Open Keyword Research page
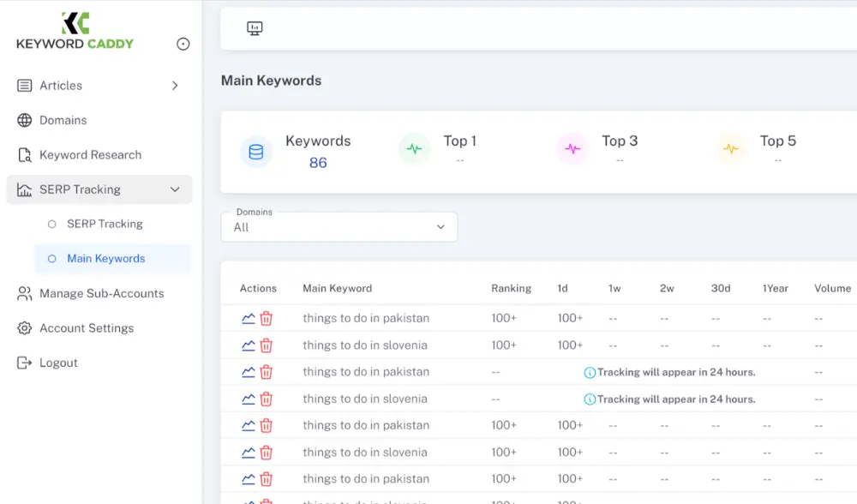Screen dimensions: 857x504 point(90,155)
